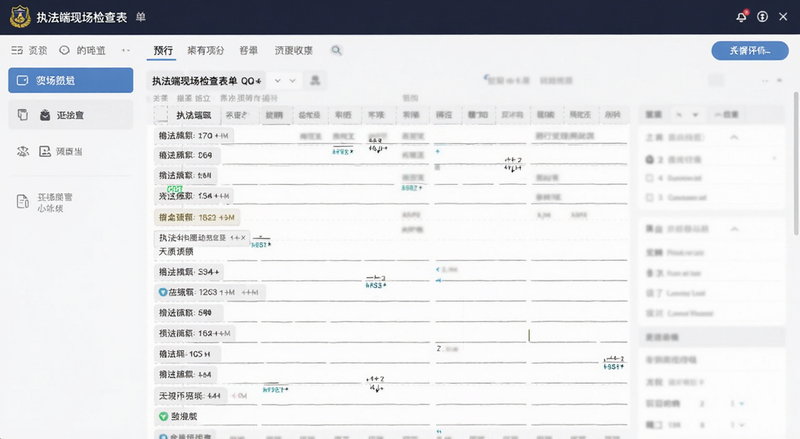The width and height of the screenshot is (800, 439).
Task: Click the shield badge logo in title bar
Action: (x=20, y=16)
